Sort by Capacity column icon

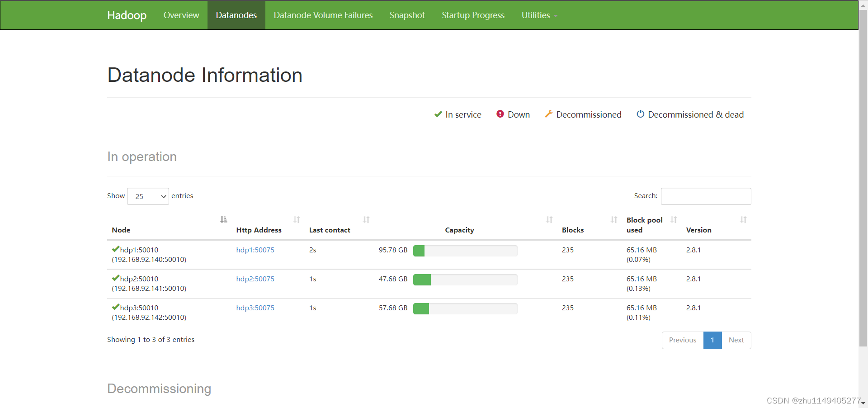549,220
